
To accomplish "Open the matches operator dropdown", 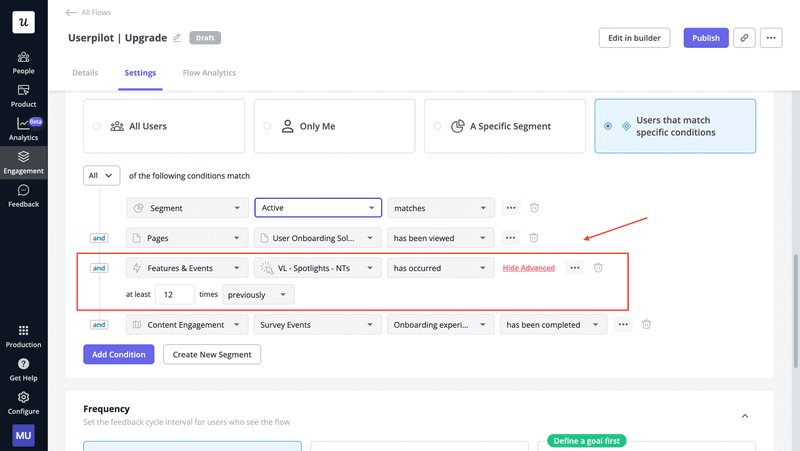I will click(441, 208).
